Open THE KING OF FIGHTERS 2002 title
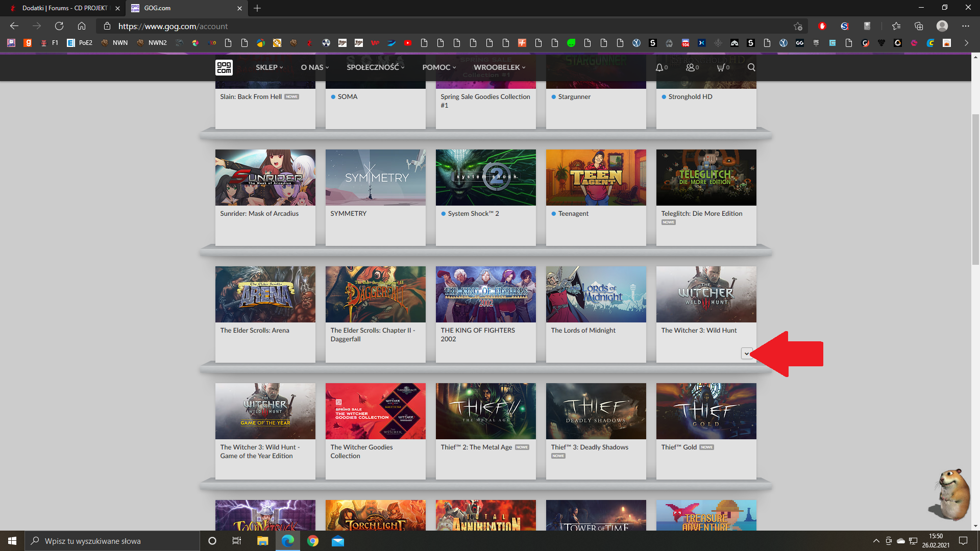The image size is (980, 551). pyautogui.click(x=478, y=335)
